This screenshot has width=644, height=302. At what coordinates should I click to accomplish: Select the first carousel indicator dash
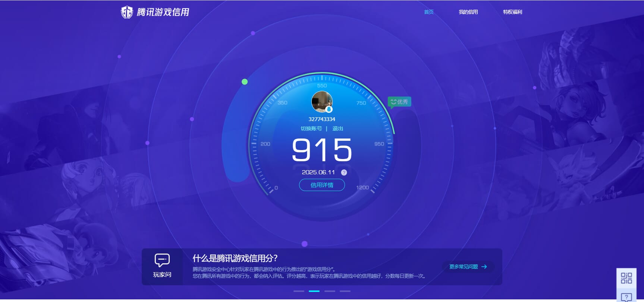pos(299,291)
